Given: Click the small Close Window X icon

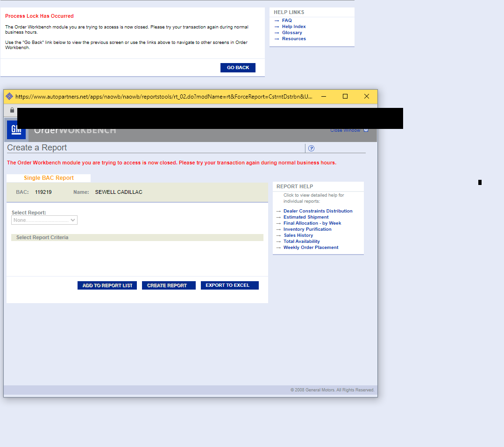Looking at the screenshot, I should 366,130.
